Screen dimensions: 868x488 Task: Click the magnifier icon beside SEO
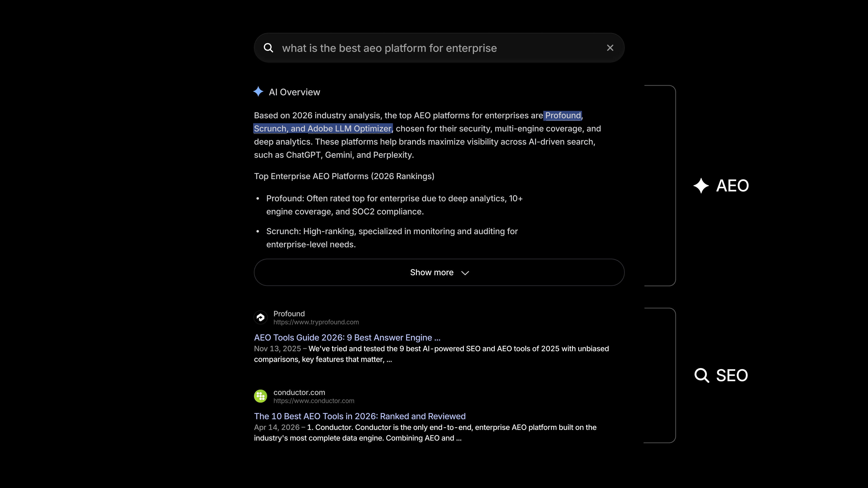click(x=702, y=375)
